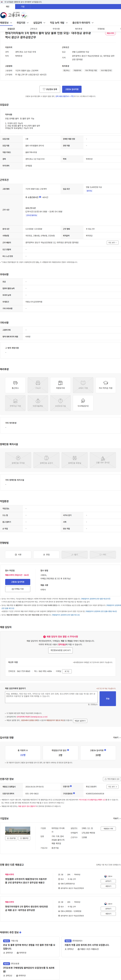Click info icon next to 구인인증번호

pos(74,793)
